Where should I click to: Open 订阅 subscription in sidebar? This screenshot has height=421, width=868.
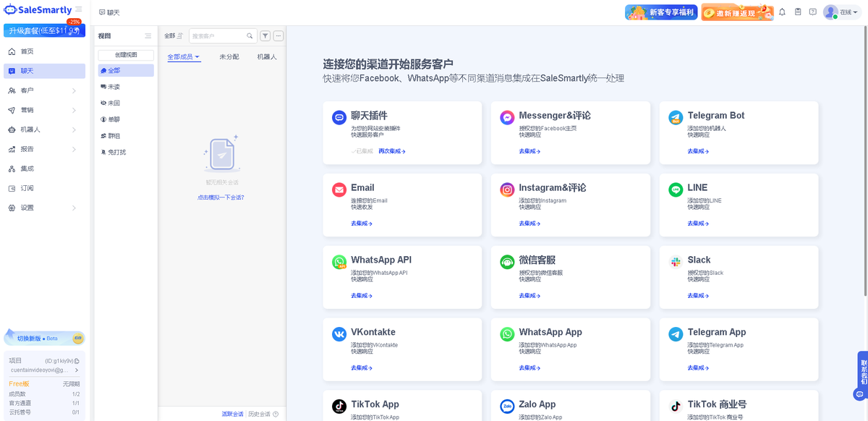[44, 188]
